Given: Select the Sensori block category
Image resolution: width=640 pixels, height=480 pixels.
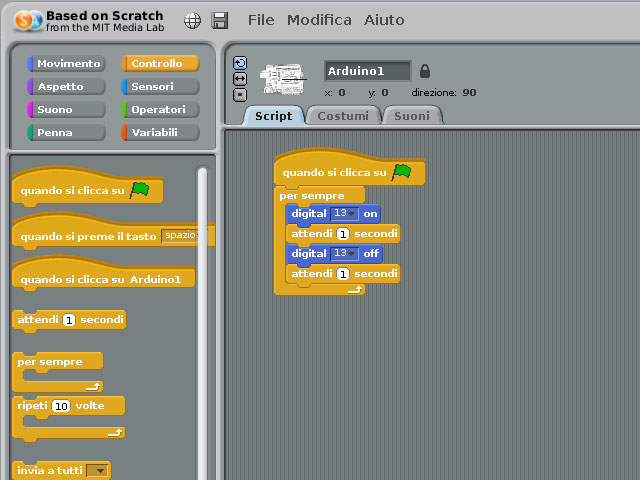Looking at the screenshot, I should point(160,87).
